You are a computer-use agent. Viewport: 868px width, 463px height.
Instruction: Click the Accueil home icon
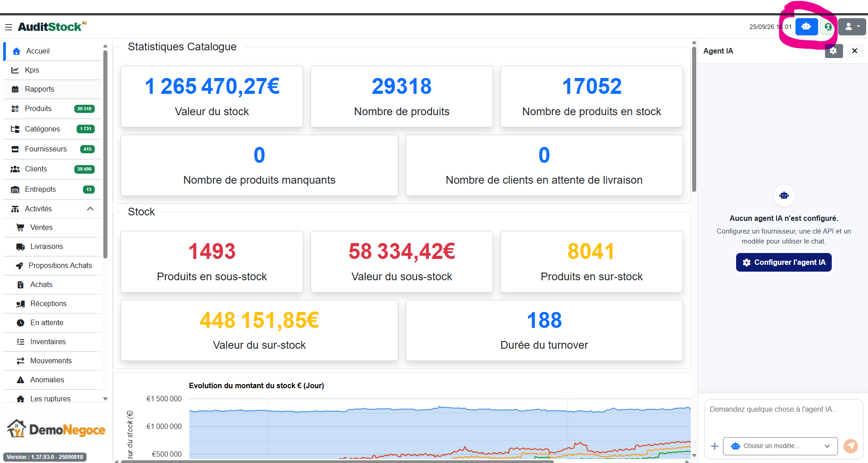pos(17,51)
